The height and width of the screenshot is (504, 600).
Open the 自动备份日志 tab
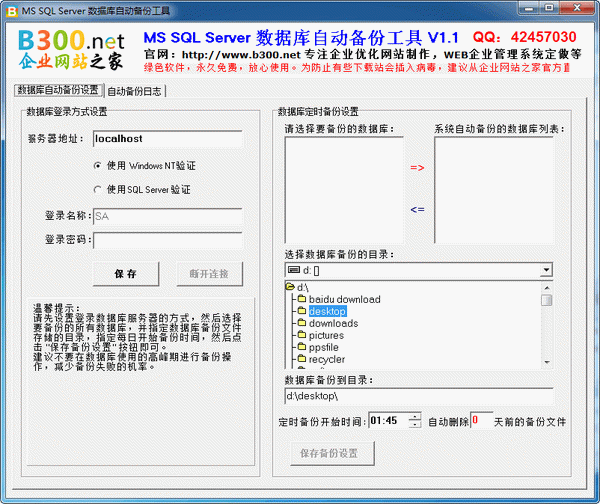coord(134,91)
